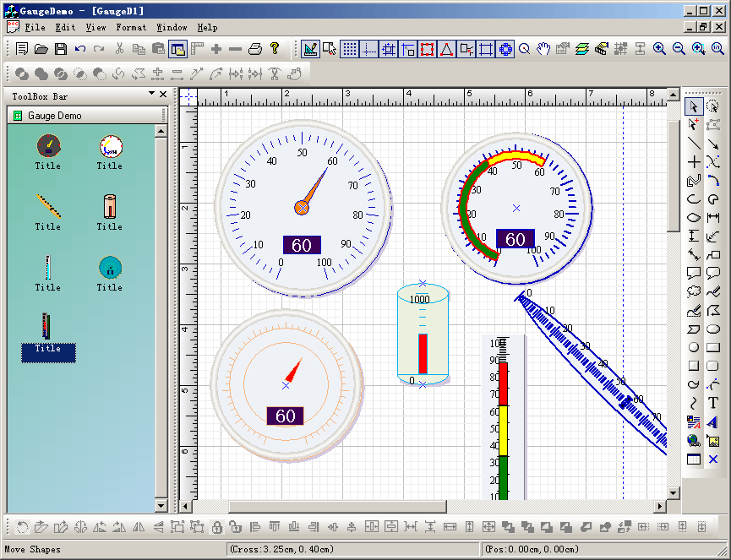
Task: Click the Save icon on the main toolbar
Action: coord(60,48)
